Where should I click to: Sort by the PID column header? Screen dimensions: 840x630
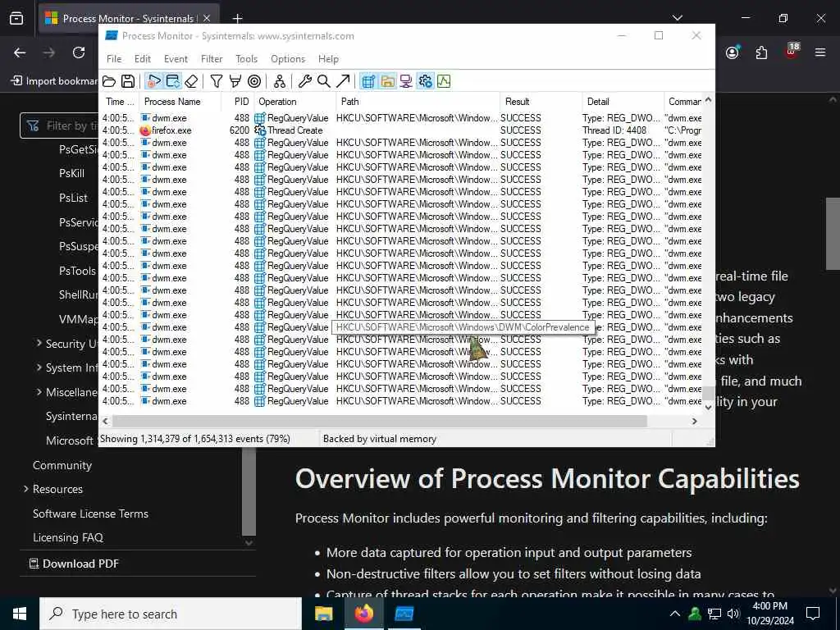coord(237,102)
